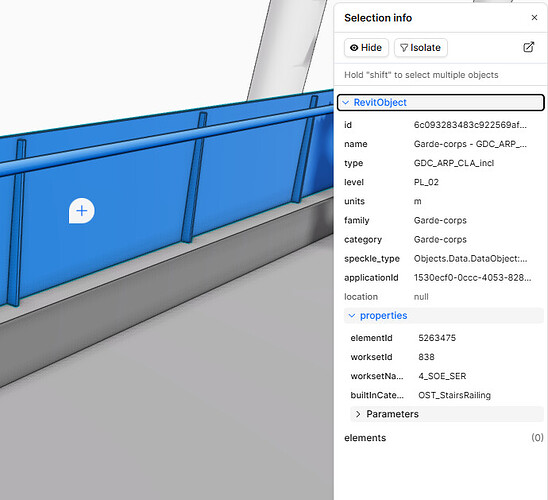This screenshot has height=500, width=548.
Task: Hide the selected object
Action: [366, 48]
